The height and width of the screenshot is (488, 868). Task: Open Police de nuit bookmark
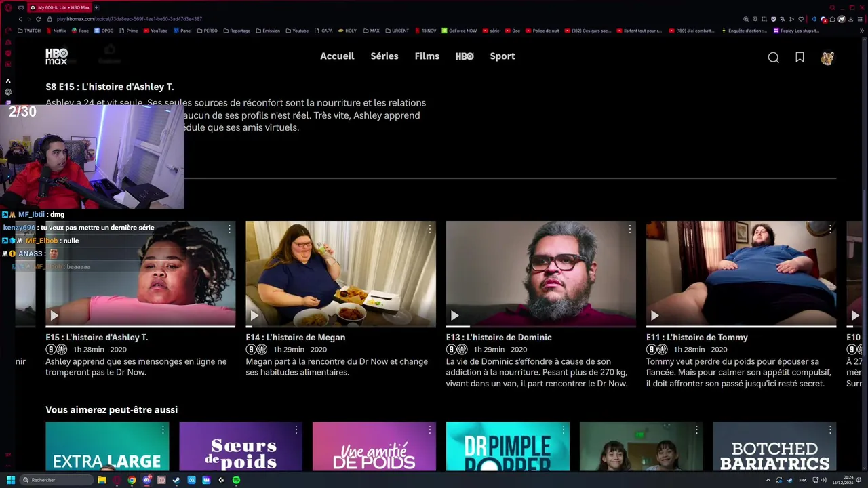542,30
